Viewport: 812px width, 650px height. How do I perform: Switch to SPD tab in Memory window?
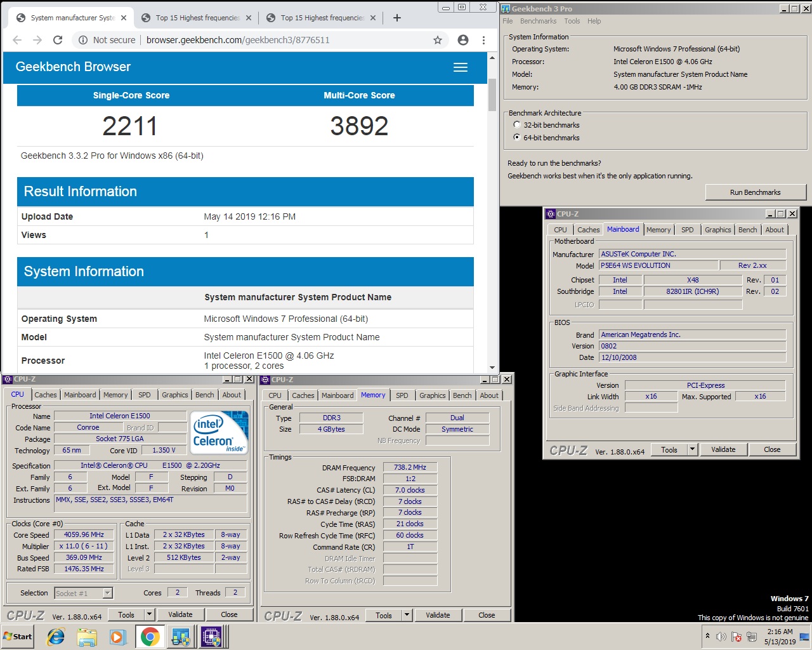click(x=402, y=395)
